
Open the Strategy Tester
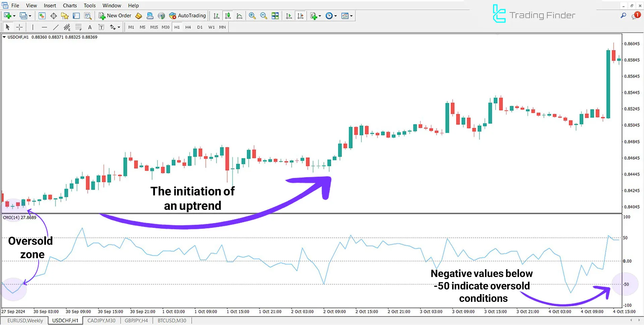[88, 15]
